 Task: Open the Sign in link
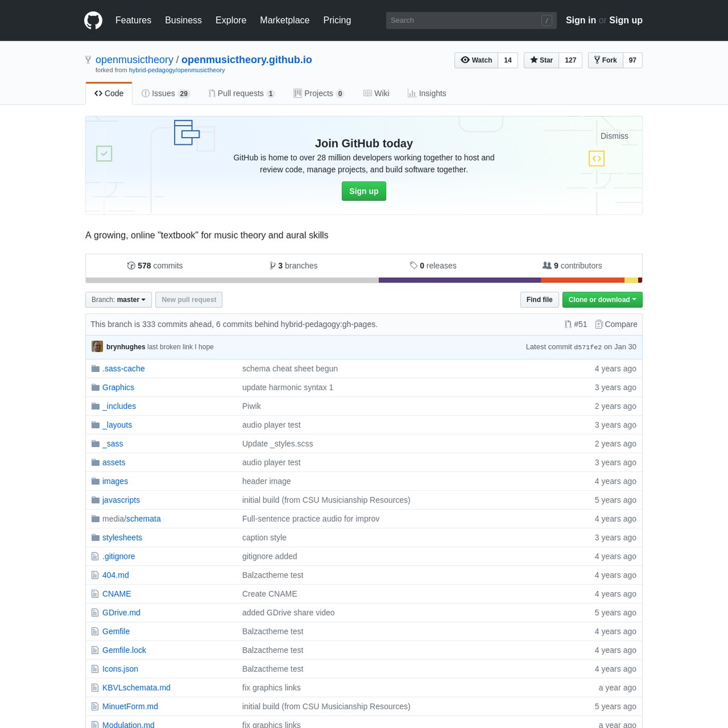coord(581,20)
